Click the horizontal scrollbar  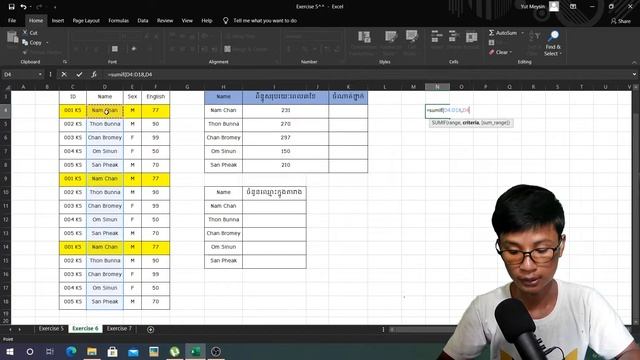coord(420,329)
